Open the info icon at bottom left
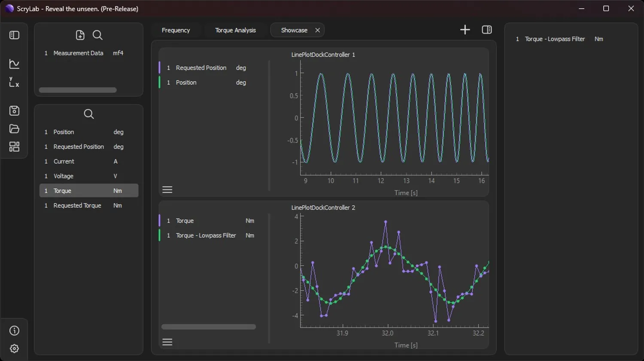This screenshot has height=361, width=644. 14,331
